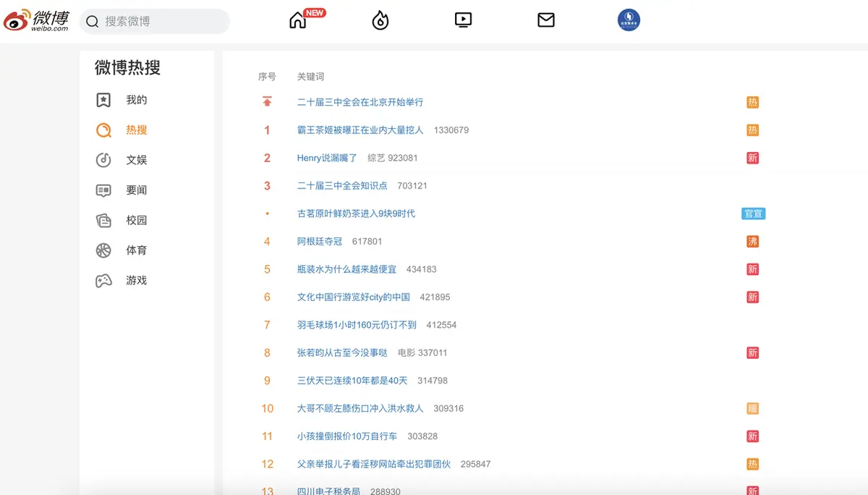Click rank number 7 in the list
Image resolution: width=868 pixels, height=495 pixels.
[x=267, y=325]
